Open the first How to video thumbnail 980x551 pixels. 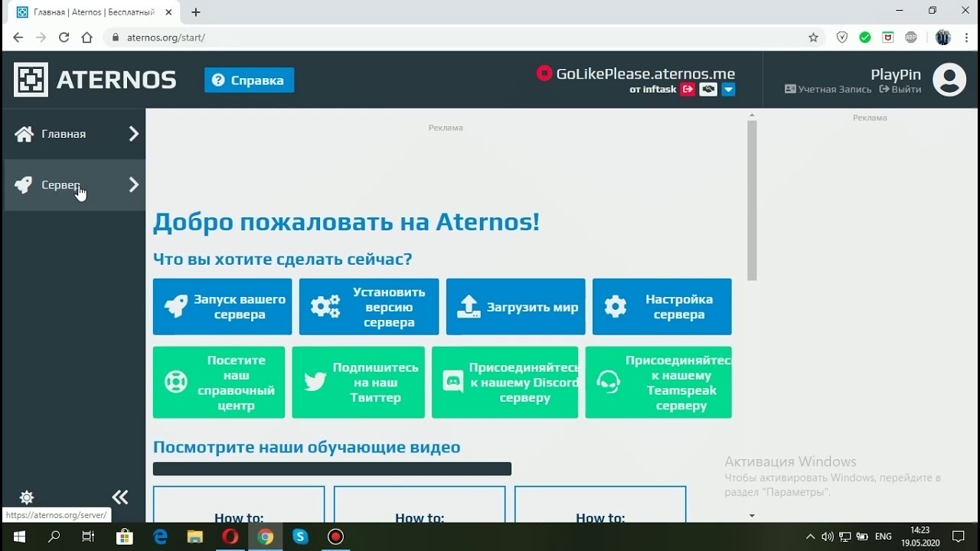(239, 505)
